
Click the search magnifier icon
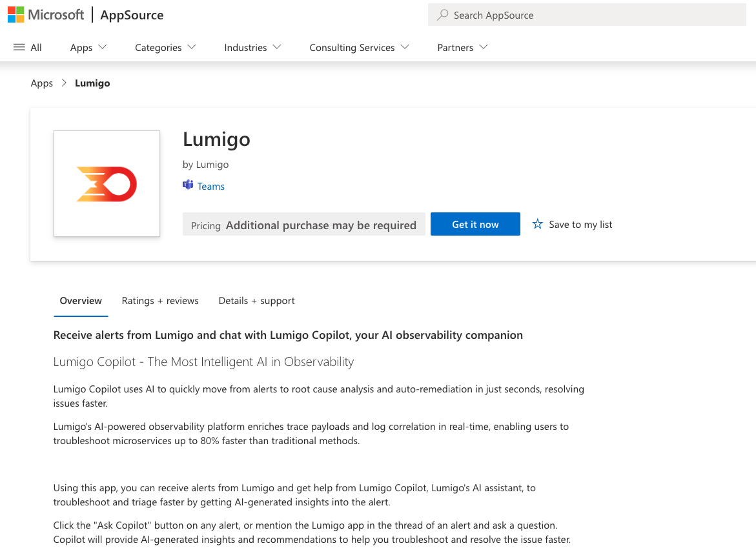442,15
